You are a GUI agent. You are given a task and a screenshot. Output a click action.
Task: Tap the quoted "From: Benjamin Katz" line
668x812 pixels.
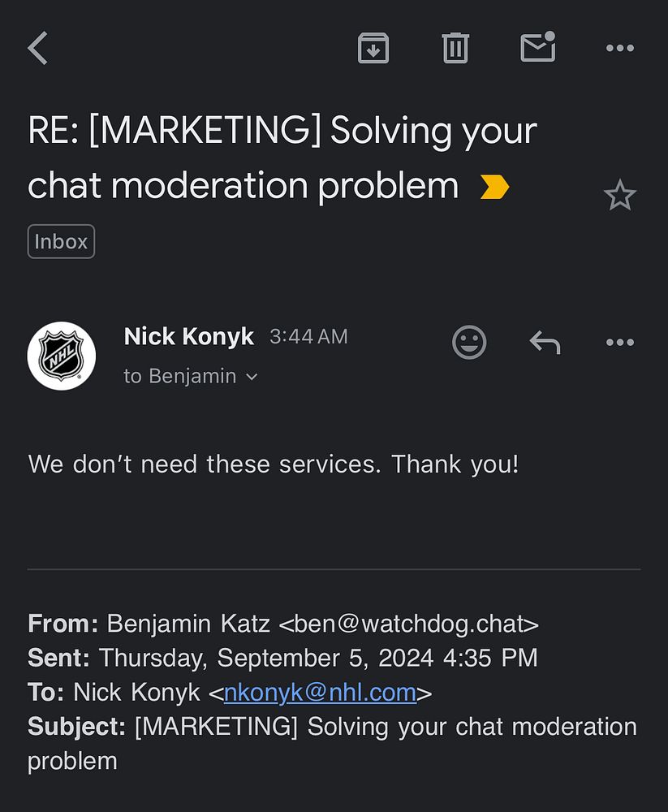click(x=283, y=624)
